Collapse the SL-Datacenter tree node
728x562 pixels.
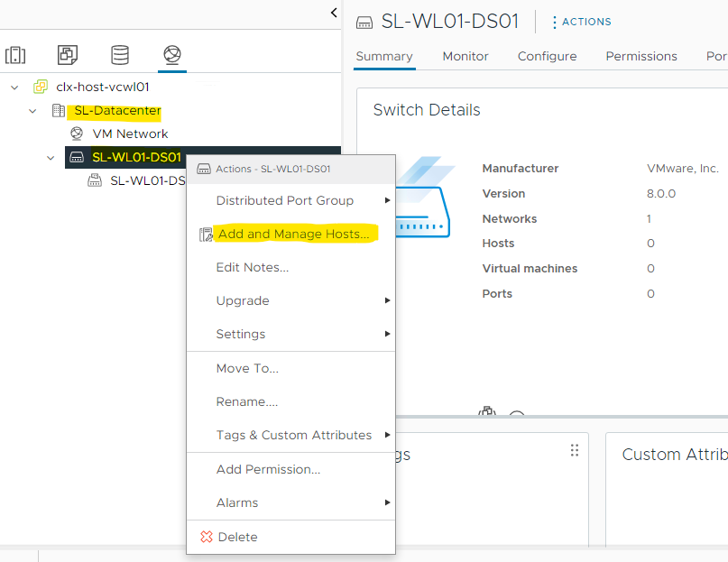tap(32, 111)
